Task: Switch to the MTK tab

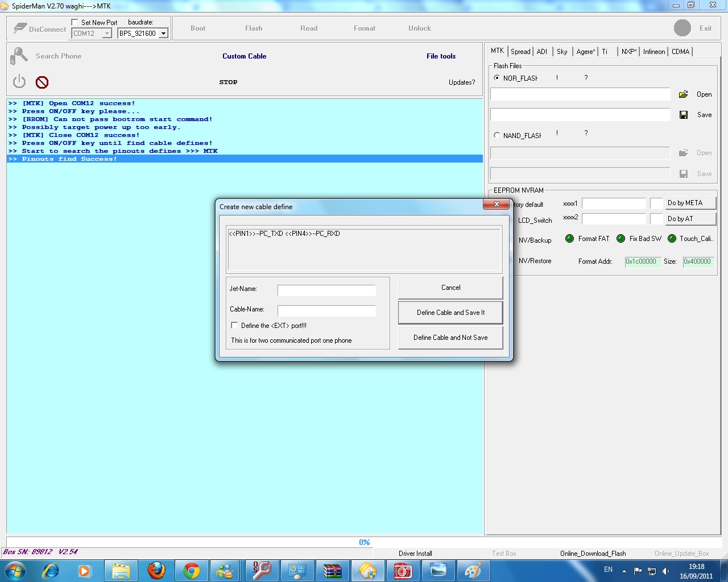Action: 497,51
